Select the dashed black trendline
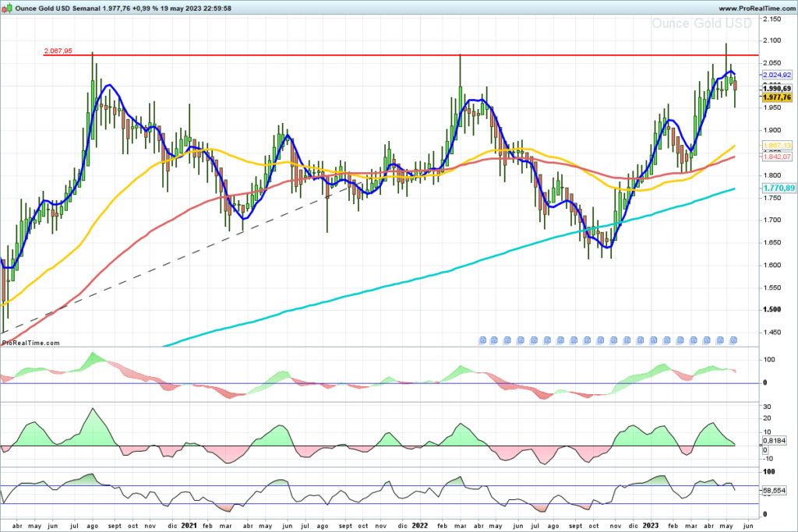This screenshot has width=798, height=532. pyautogui.click(x=181, y=257)
